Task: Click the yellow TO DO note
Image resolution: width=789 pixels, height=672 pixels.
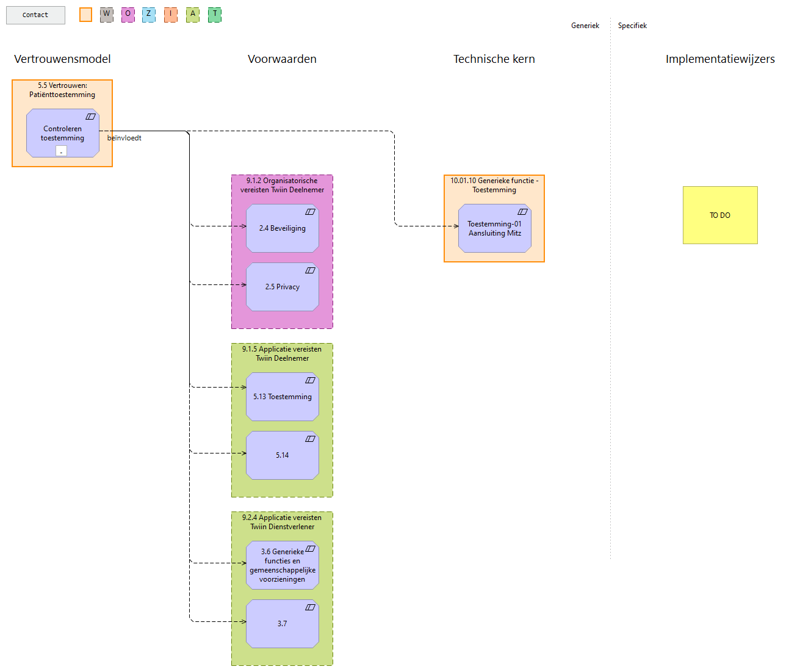Action: [x=720, y=215]
